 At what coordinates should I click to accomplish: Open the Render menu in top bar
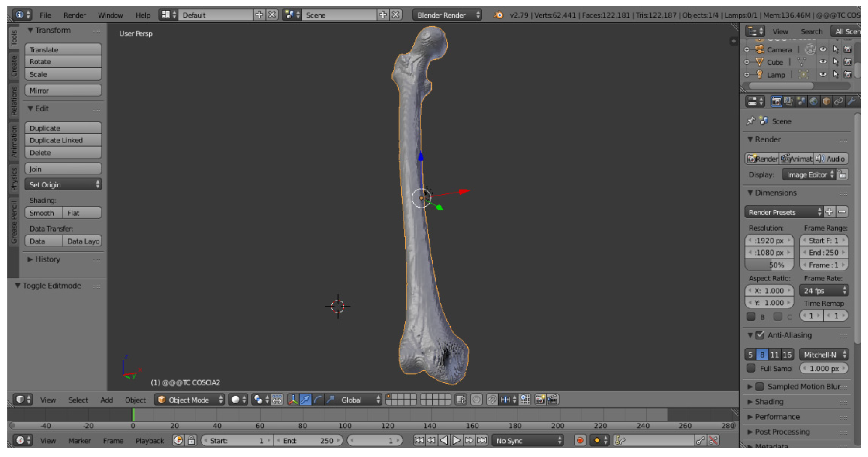click(x=75, y=15)
